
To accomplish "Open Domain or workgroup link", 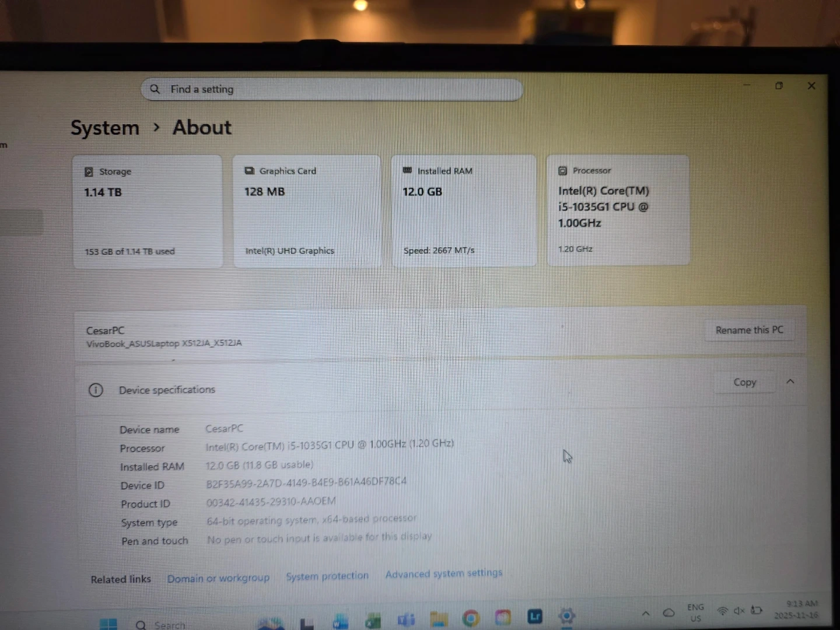I will [218, 578].
